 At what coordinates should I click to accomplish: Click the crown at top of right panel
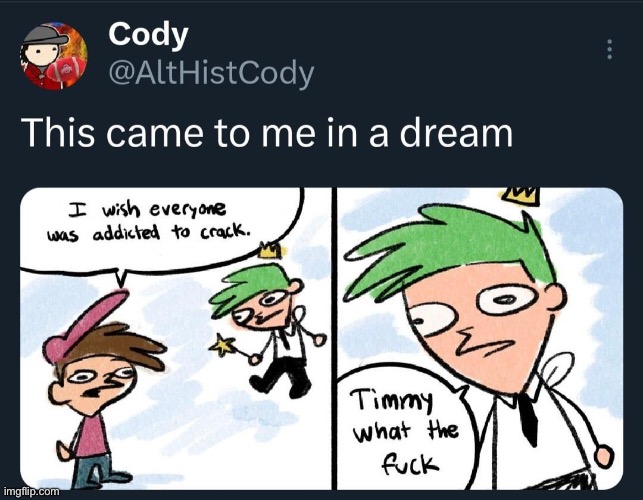pos(521,196)
